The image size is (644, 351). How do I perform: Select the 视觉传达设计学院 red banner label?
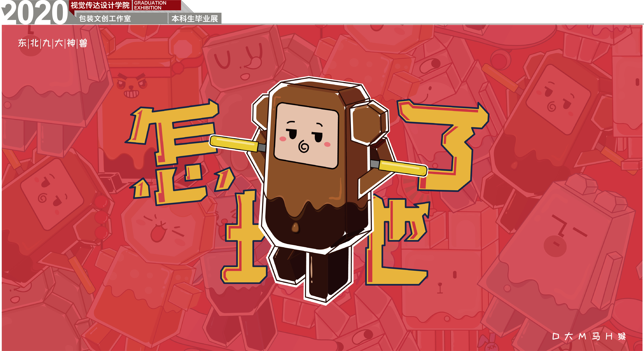click(x=100, y=5)
